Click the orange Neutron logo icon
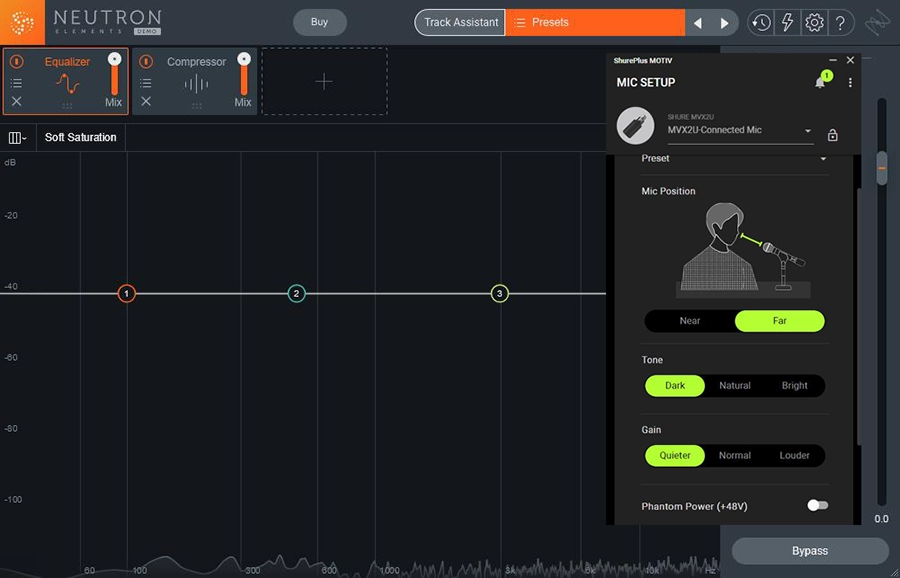The height and width of the screenshot is (578, 900). point(22,22)
